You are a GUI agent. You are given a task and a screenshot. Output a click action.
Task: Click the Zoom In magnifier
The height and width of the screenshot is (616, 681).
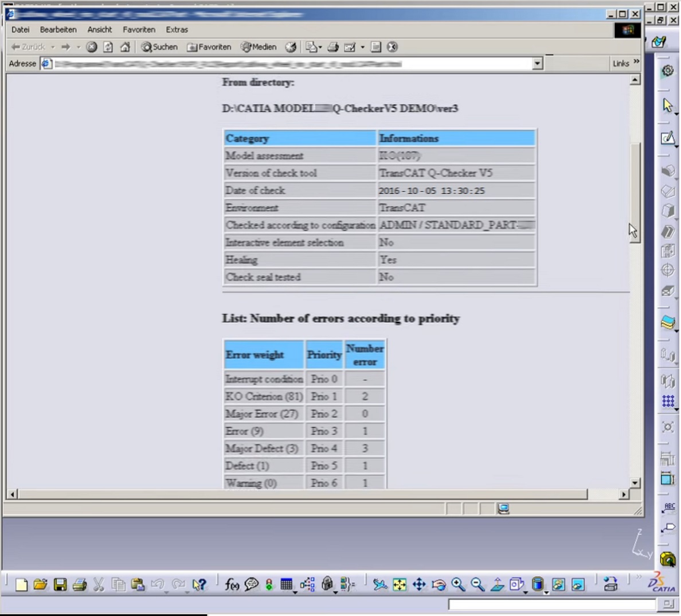coord(458,584)
